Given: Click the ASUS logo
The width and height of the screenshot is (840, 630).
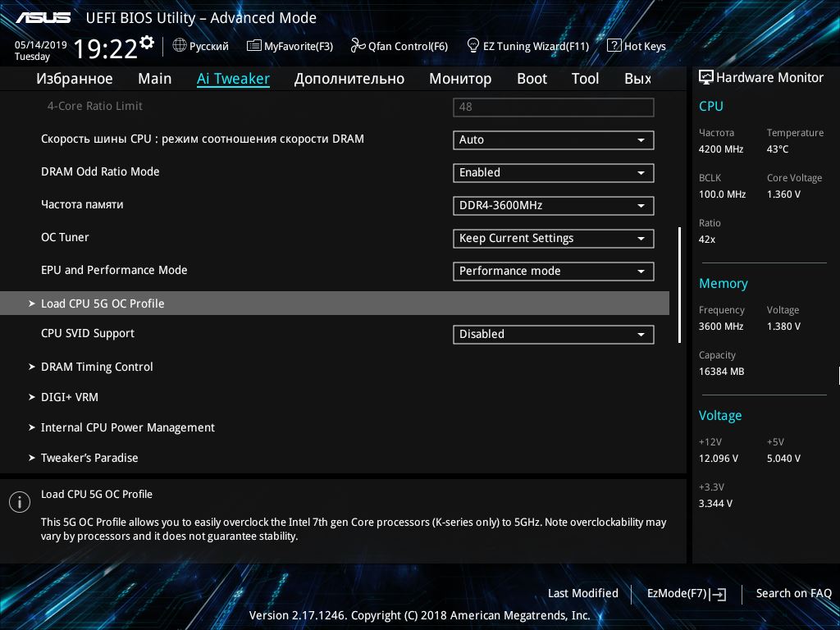Looking at the screenshot, I should coord(43,18).
